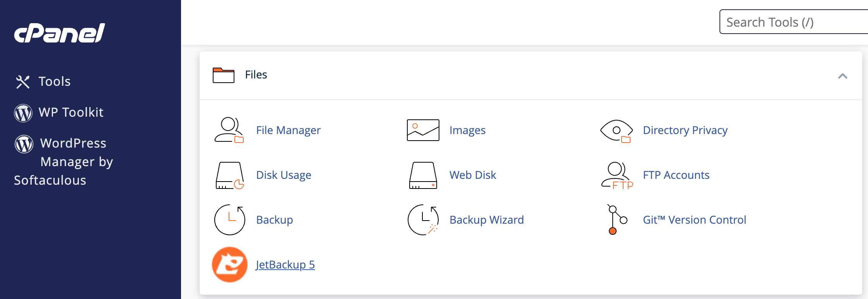Click the orange JetBackup 5 icon
Image resolution: width=868 pixels, height=299 pixels.
[229, 265]
